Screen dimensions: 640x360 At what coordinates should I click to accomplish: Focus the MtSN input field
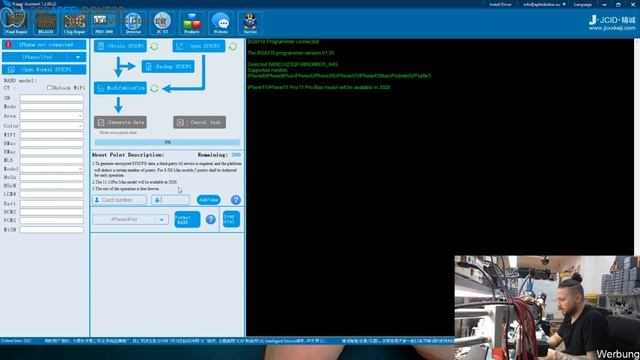(x=51, y=230)
